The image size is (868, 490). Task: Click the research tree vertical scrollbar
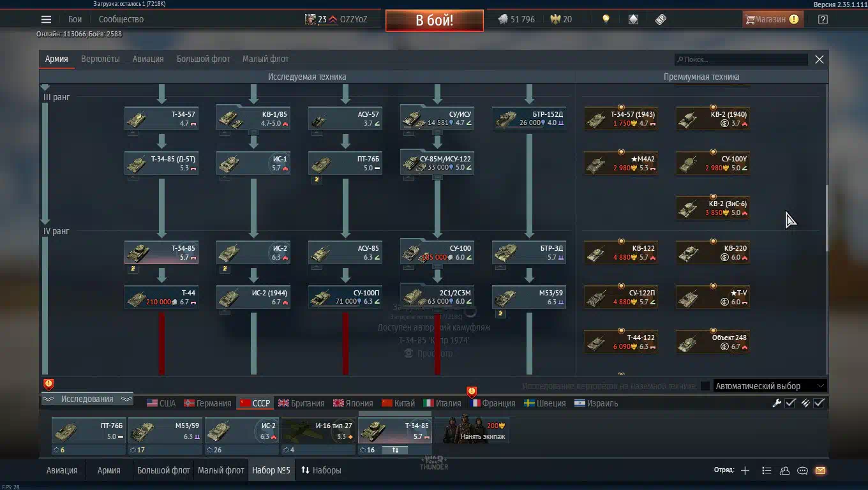coord(827,218)
